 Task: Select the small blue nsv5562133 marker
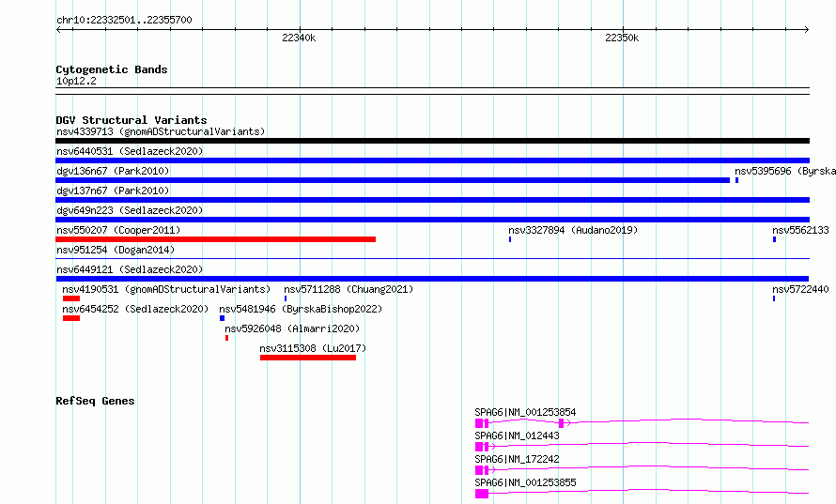coord(774,239)
